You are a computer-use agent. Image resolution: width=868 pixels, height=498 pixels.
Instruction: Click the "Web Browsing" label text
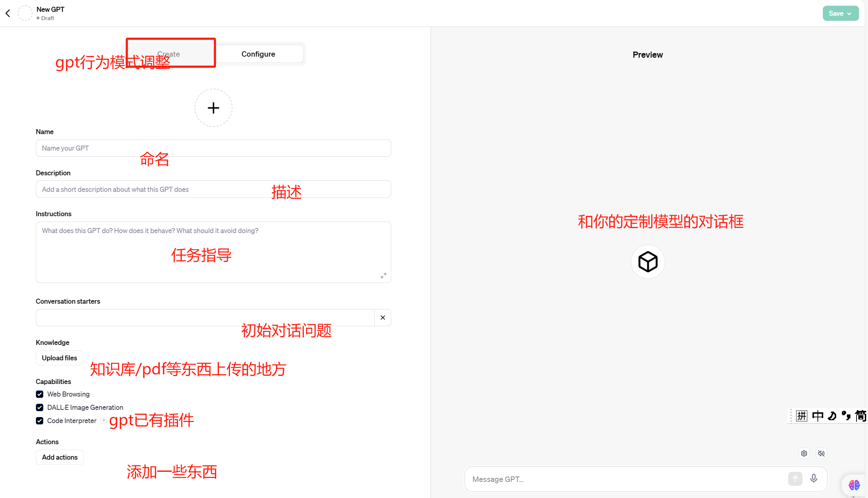point(68,394)
